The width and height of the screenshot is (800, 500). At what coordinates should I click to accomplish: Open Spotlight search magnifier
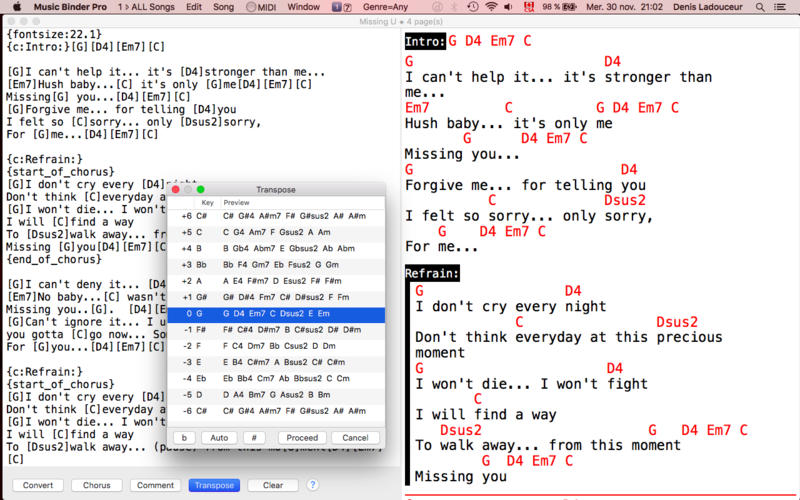coord(760,7)
